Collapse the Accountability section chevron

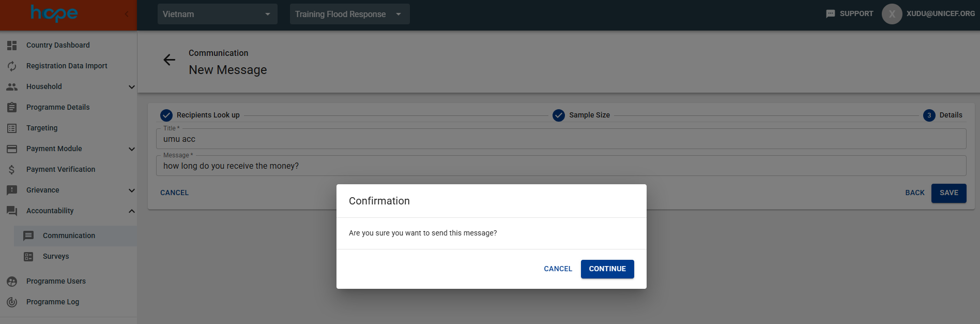(x=131, y=211)
